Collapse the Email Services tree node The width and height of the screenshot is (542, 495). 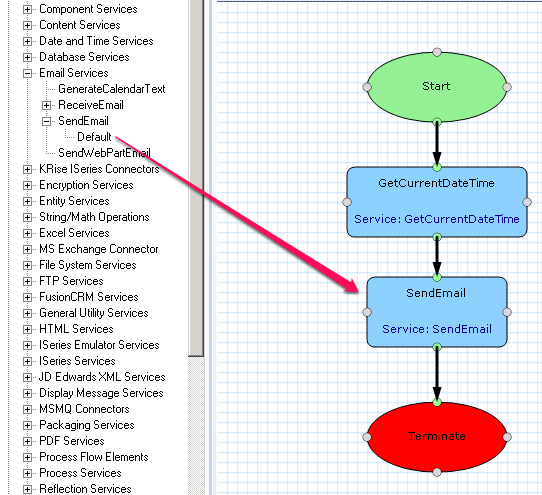pyautogui.click(x=27, y=73)
